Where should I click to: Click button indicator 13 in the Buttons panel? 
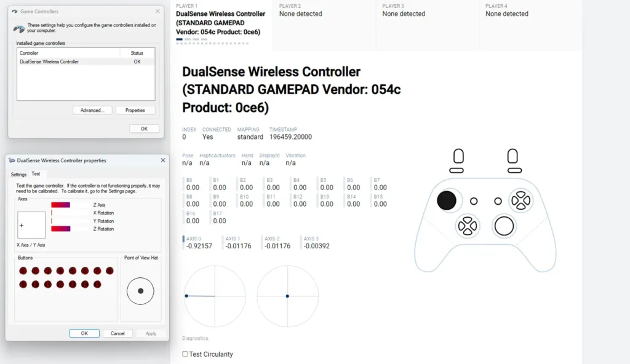pos(73,285)
